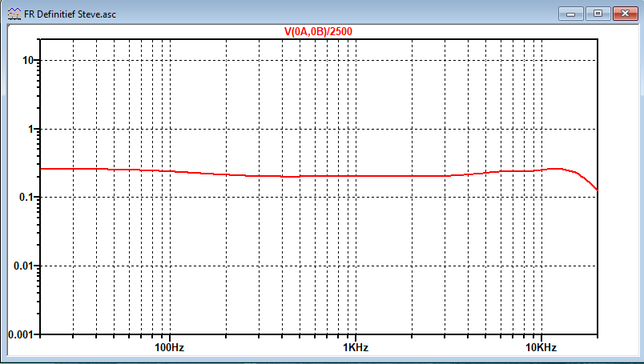
Task: Click the 1 label on the vertical axis
Action: point(30,129)
